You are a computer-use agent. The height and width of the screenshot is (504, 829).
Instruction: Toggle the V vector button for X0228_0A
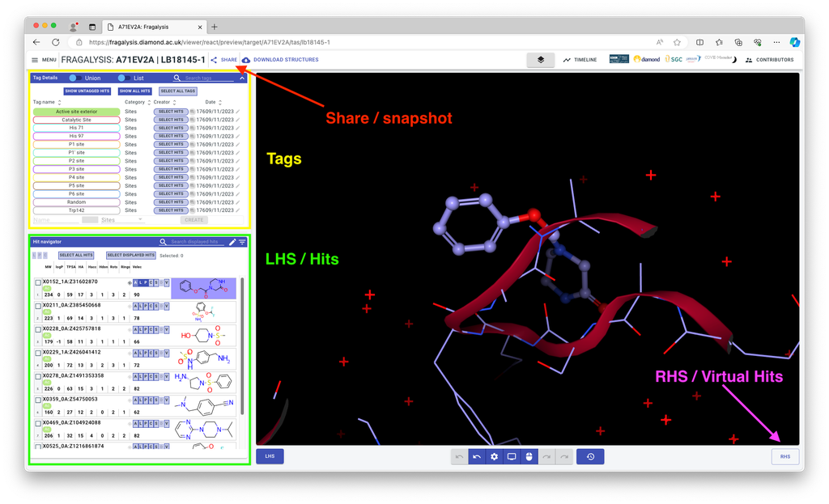(x=167, y=329)
